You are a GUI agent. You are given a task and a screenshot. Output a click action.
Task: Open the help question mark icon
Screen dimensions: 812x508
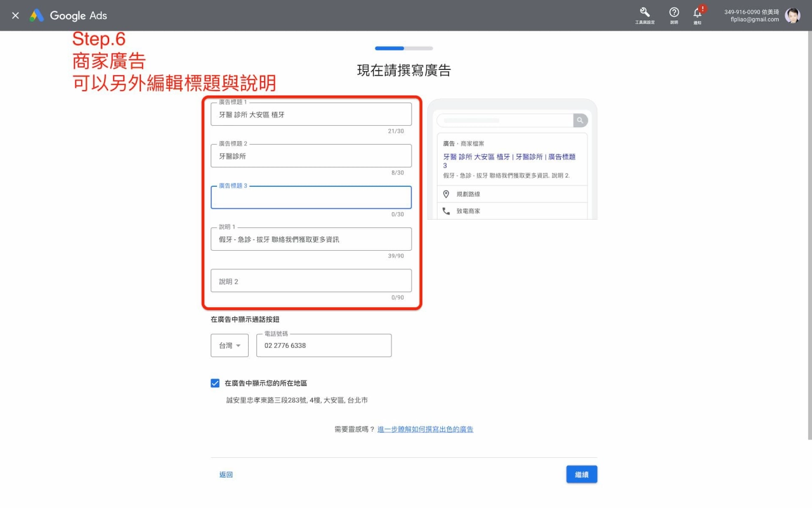coord(674,12)
